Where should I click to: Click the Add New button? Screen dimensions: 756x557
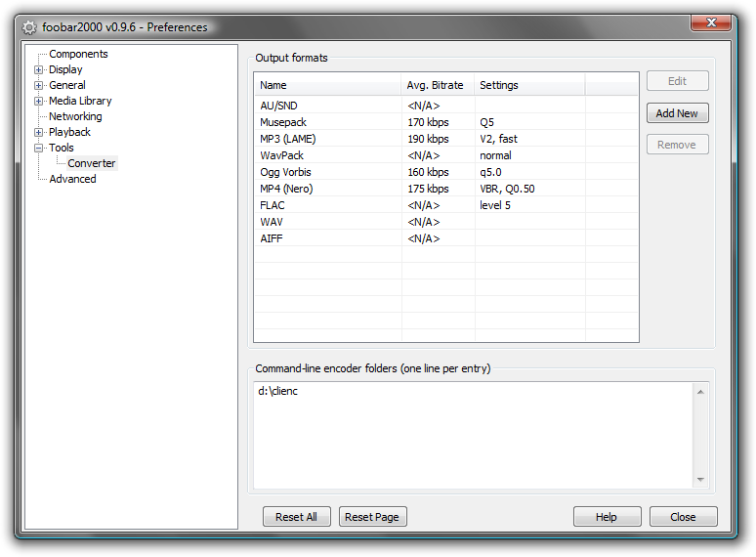[x=677, y=113]
